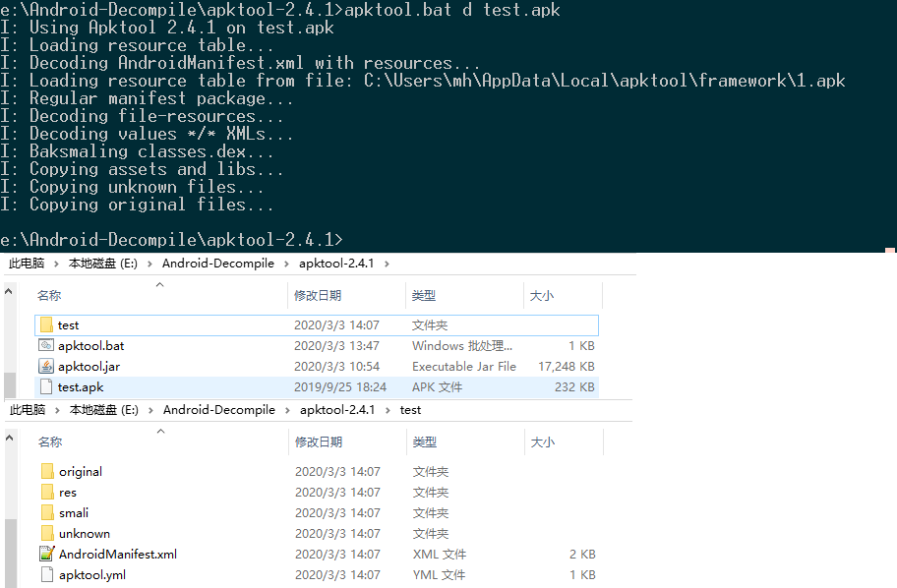Click the res folder icon
This screenshot has height=588, width=897.
(x=48, y=492)
